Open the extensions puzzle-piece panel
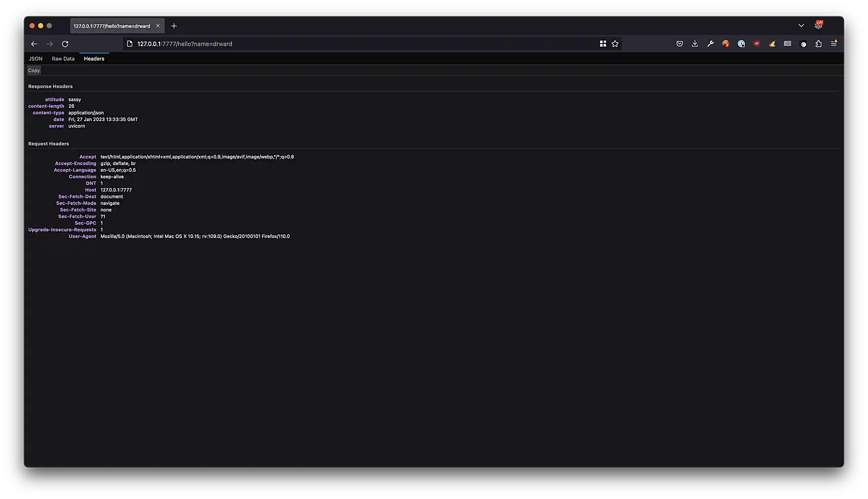The image size is (868, 499). point(819,43)
